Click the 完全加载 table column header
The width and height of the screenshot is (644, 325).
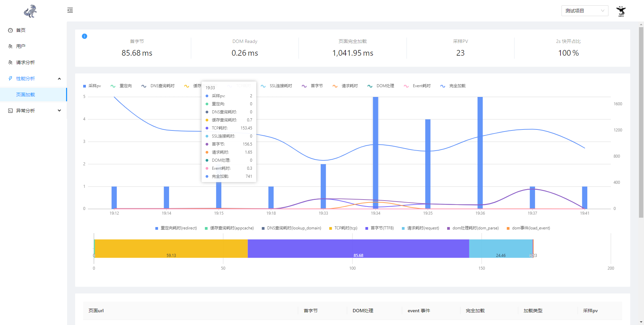pos(475,311)
